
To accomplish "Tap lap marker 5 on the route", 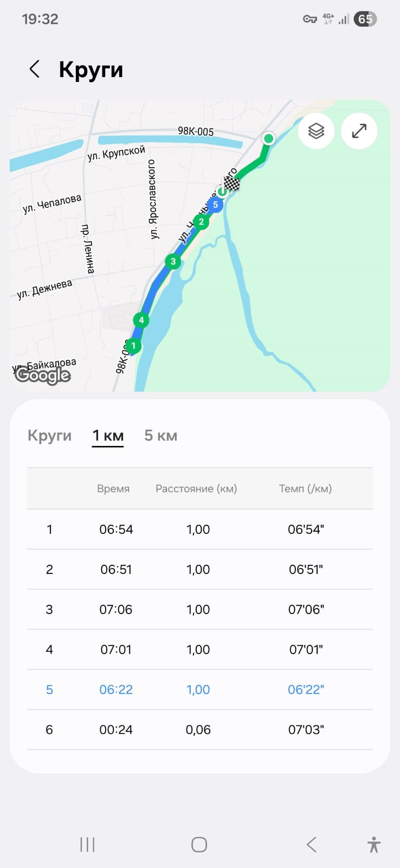I will [x=216, y=205].
